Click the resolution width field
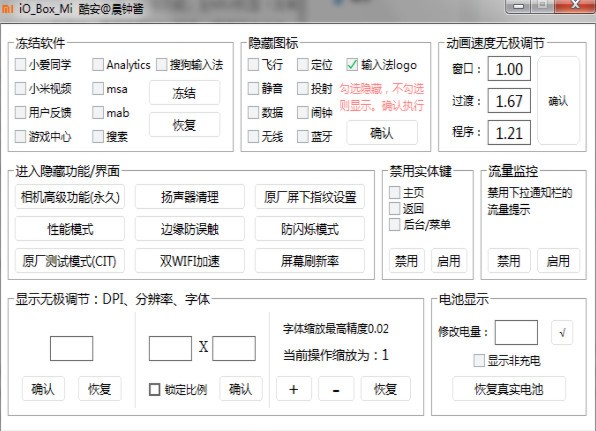 click(x=170, y=348)
